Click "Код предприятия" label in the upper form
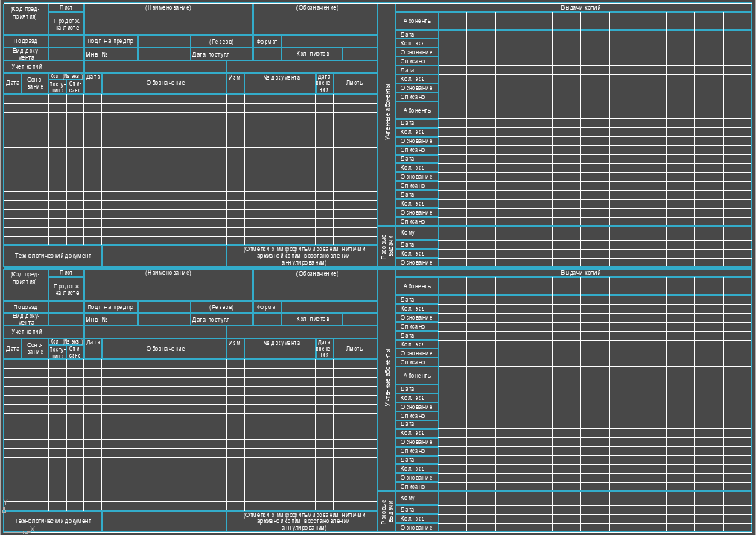 [25, 12]
